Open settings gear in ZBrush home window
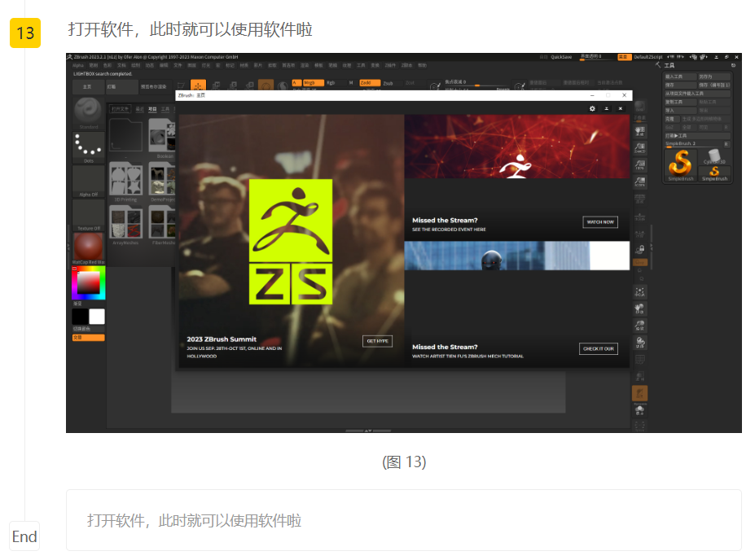This screenshot has height=560, width=755. (x=592, y=108)
